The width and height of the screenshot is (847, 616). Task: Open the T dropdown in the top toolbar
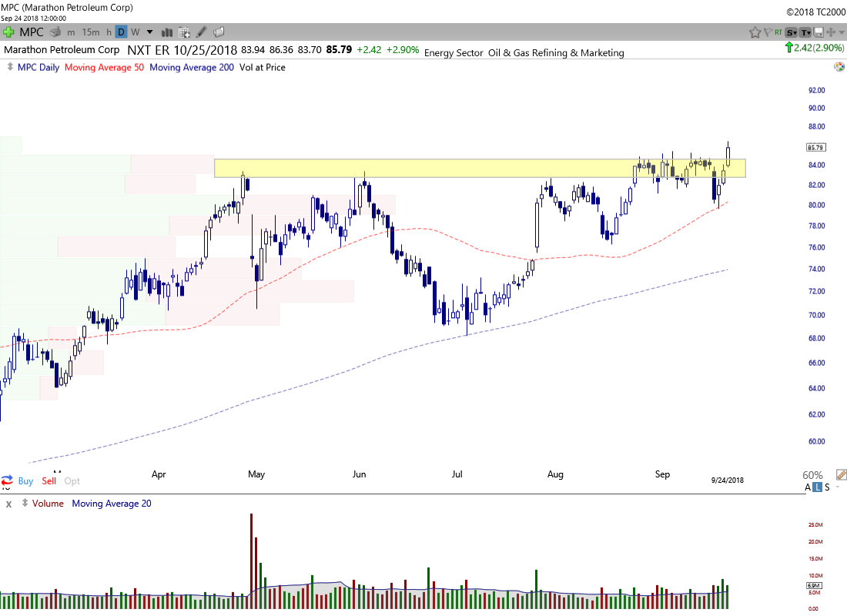(805, 33)
